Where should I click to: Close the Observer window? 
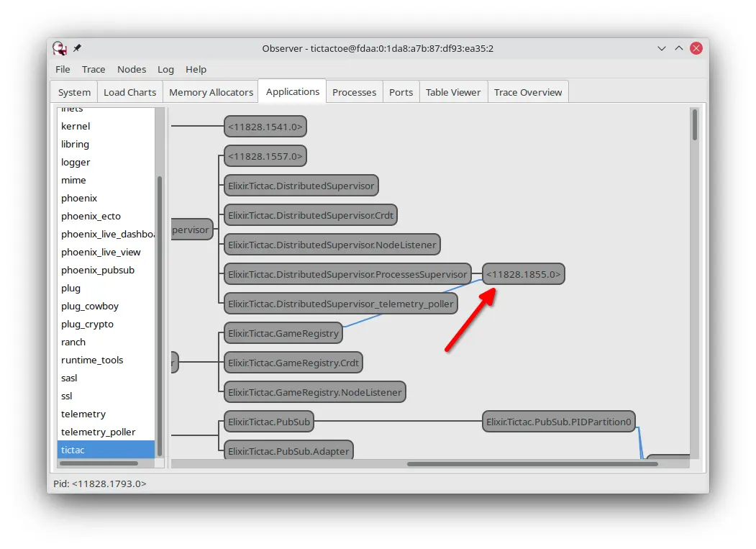click(696, 48)
